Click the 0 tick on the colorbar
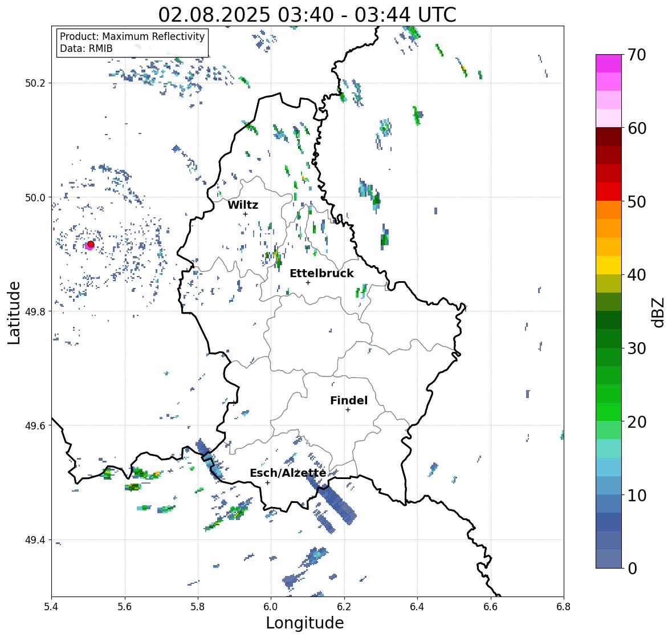Image resolution: width=672 pixels, height=637 pixels. point(632,569)
